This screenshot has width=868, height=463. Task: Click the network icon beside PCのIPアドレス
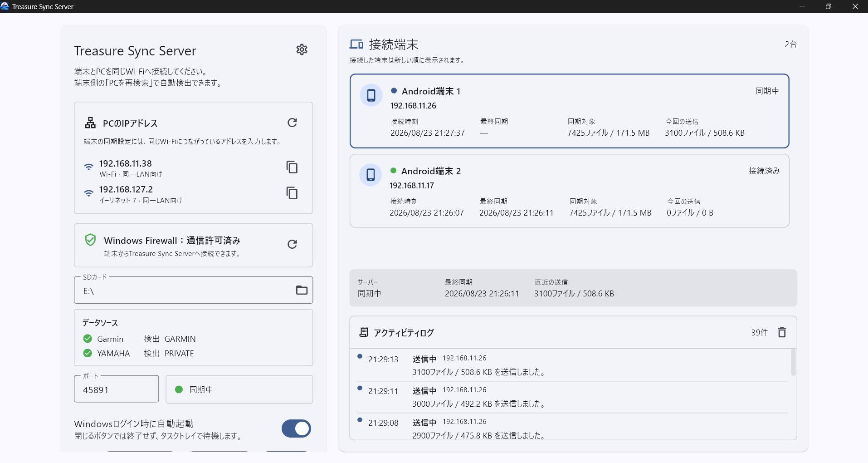click(x=90, y=123)
